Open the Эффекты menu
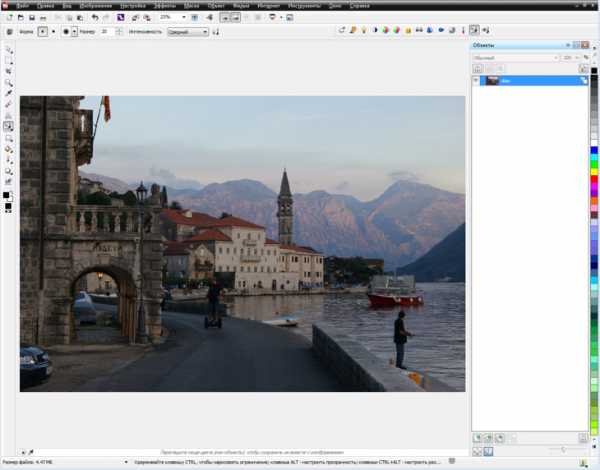This screenshot has height=470, width=600. click(165, 5)
